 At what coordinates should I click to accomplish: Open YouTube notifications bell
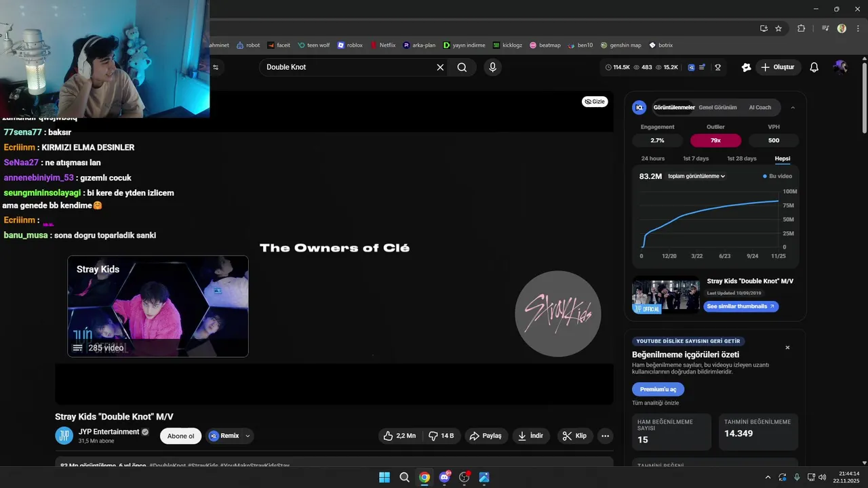point(814,67)
